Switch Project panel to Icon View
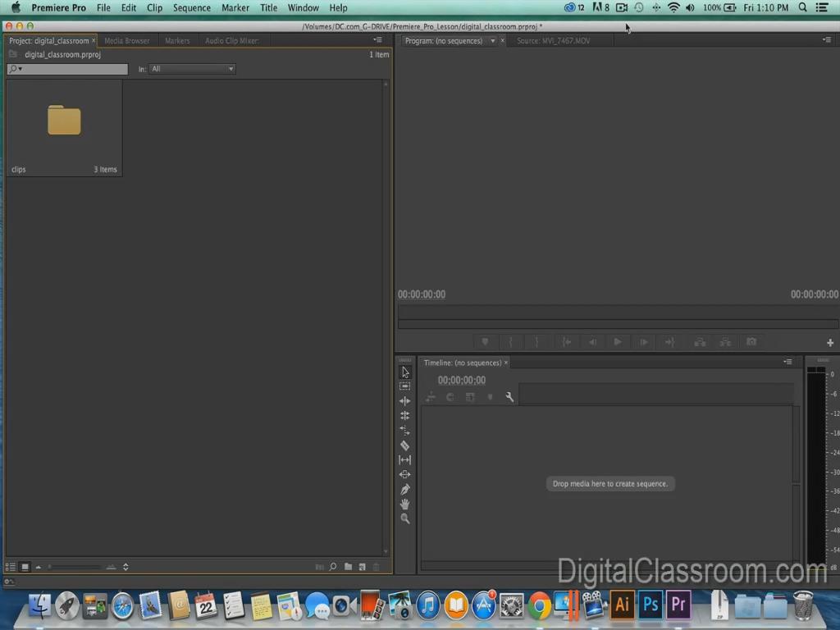This screenshot has width=840, height=630. (25, 567)
